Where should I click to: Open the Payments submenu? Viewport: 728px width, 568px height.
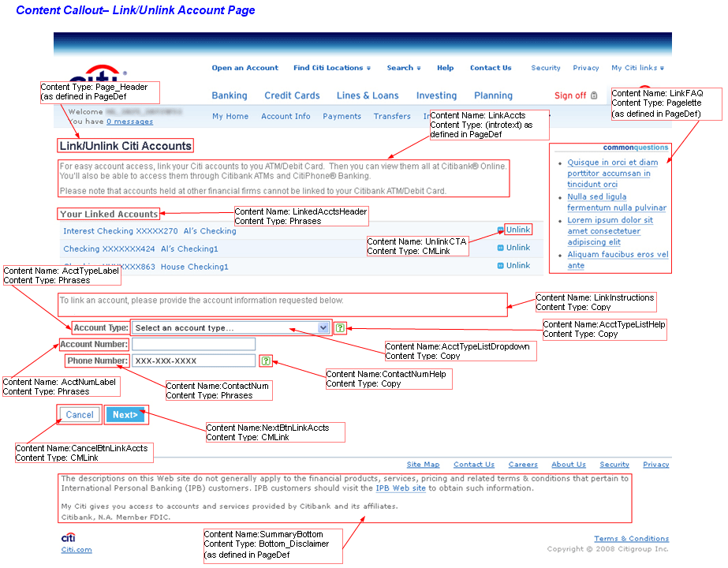[342, 117]
